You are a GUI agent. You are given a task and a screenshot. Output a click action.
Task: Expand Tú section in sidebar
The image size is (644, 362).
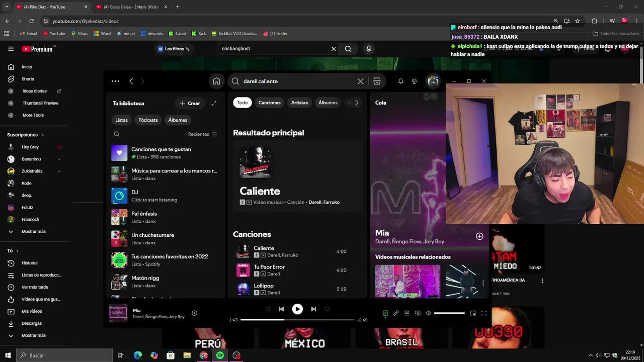pos(18,251)
